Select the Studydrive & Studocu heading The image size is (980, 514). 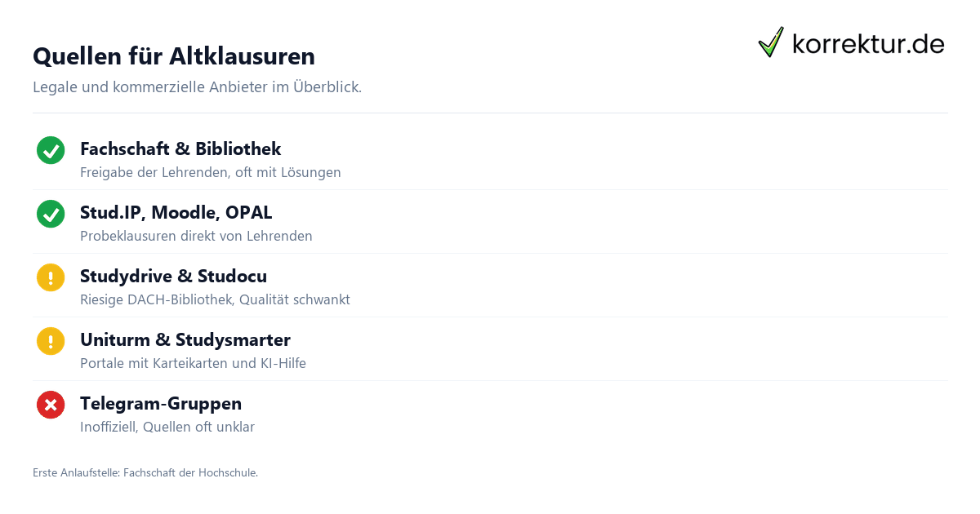click(x=173, y=277)
